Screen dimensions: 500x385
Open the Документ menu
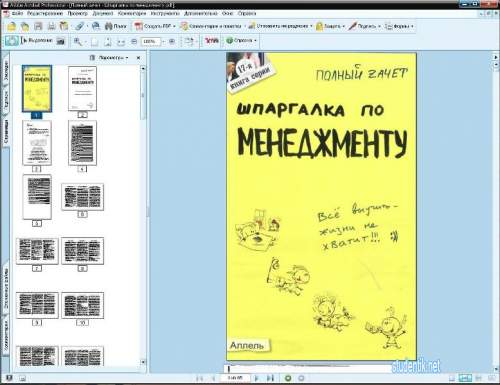click(x=103, y=14)
